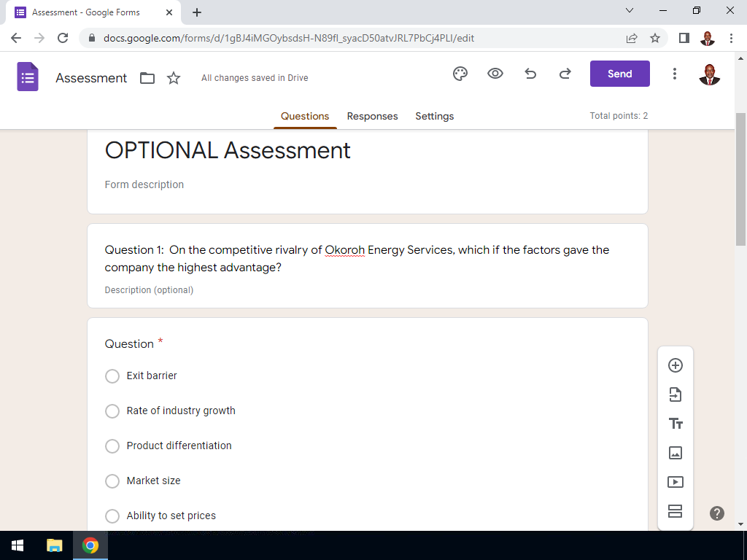Viewport: 747px width, 560px height.
Task: Share this page from address bar
Action: click(x=632, y=38)
